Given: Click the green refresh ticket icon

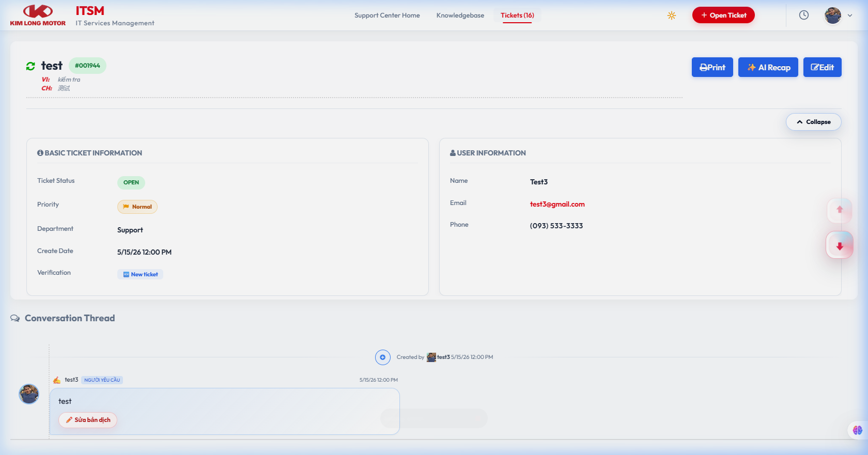Looking at the screenshot, I should coord(30,66).
